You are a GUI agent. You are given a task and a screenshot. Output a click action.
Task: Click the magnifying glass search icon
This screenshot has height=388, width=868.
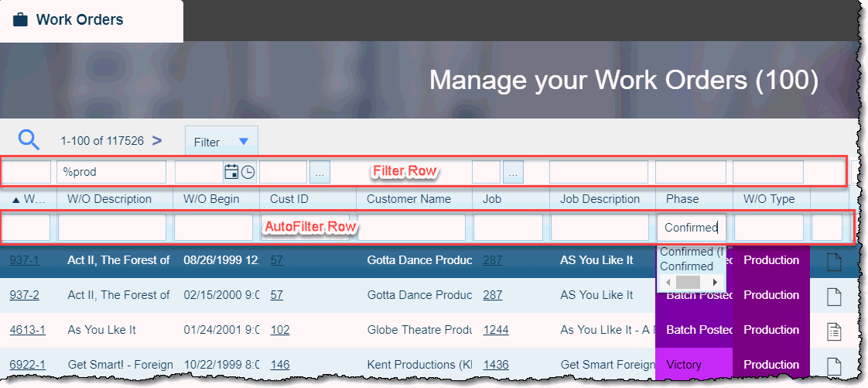[29, 140]
